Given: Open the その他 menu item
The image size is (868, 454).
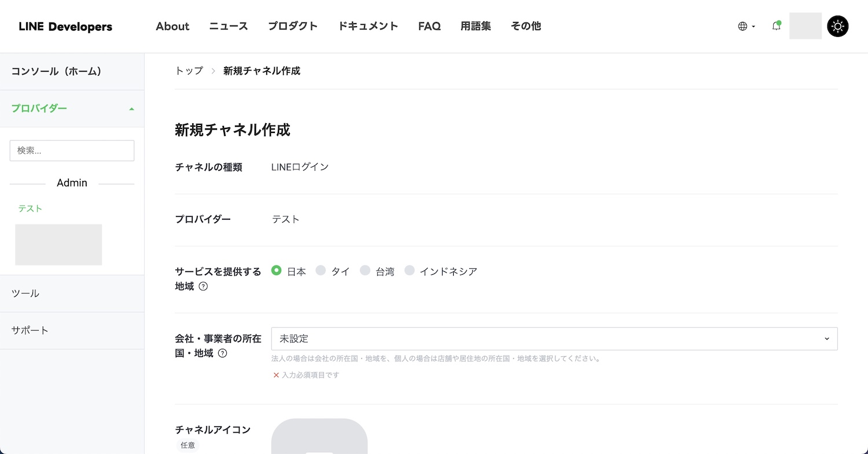Looking at the screenshot, I should point(526,26).
